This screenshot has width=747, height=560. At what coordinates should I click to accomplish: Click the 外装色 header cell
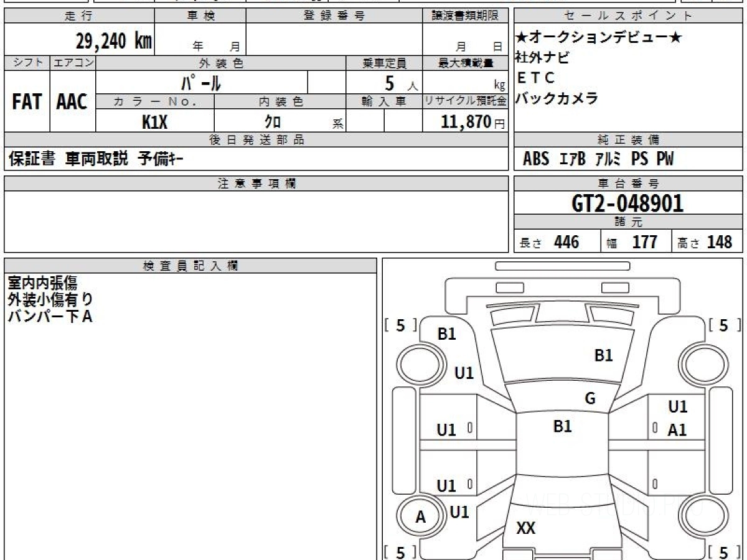tap(221, 63)
